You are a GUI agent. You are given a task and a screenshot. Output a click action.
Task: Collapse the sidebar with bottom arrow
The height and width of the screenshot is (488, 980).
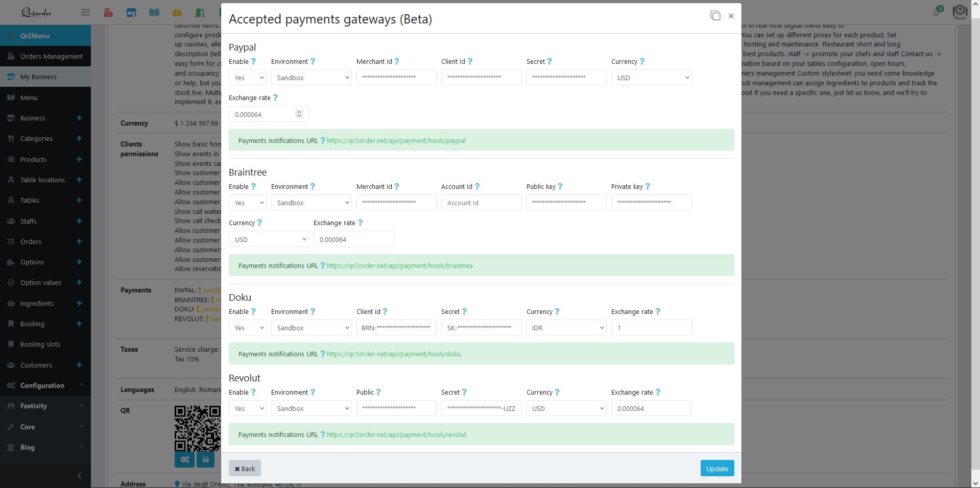79,476
